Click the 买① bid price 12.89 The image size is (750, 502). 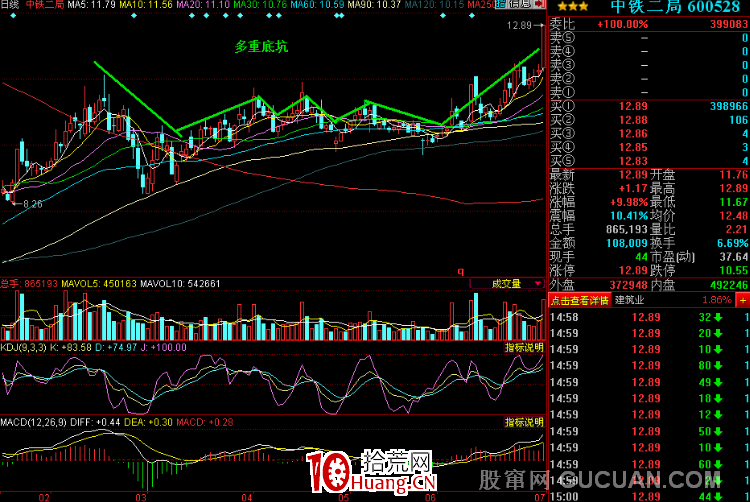(633, 106)
